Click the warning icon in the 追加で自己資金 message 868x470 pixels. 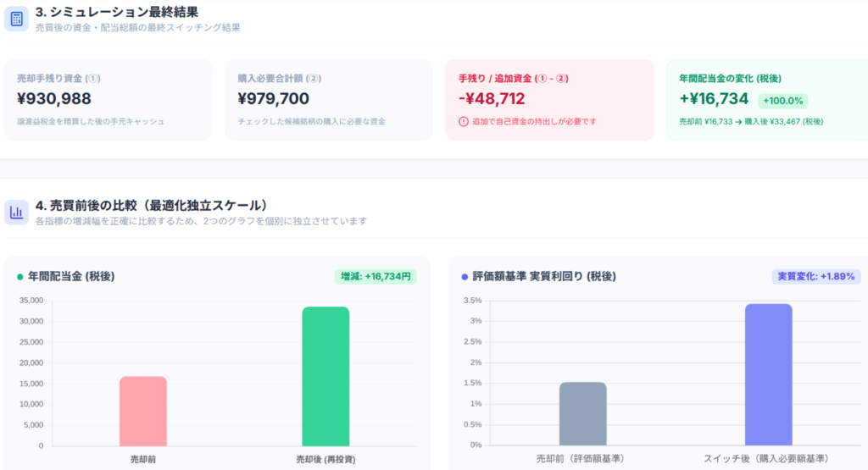coord(464,122)
